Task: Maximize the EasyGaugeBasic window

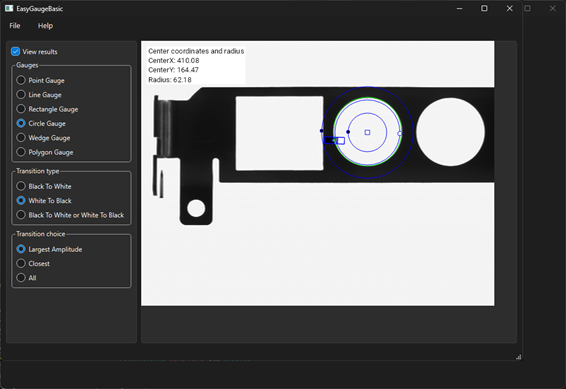Action: click(x=484, y=8)
